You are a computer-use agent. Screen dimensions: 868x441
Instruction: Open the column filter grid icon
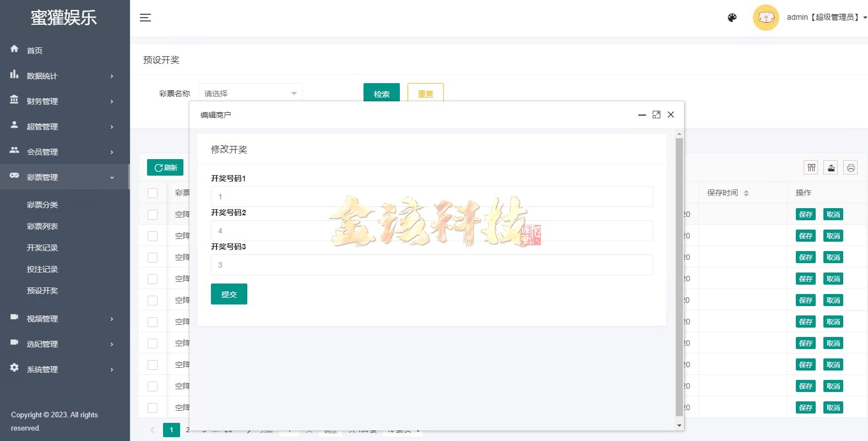click(811, 167)
